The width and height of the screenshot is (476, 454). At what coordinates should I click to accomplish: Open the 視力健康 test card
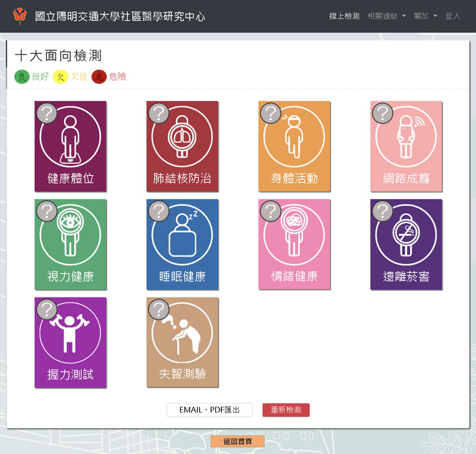[70, 245]
